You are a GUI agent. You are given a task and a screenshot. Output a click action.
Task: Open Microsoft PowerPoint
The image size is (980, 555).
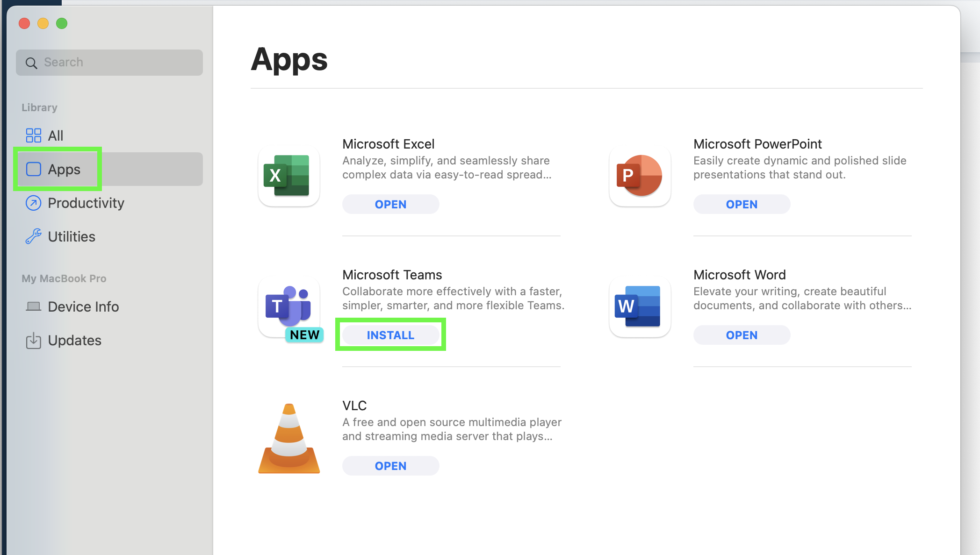tap(742, 204)
